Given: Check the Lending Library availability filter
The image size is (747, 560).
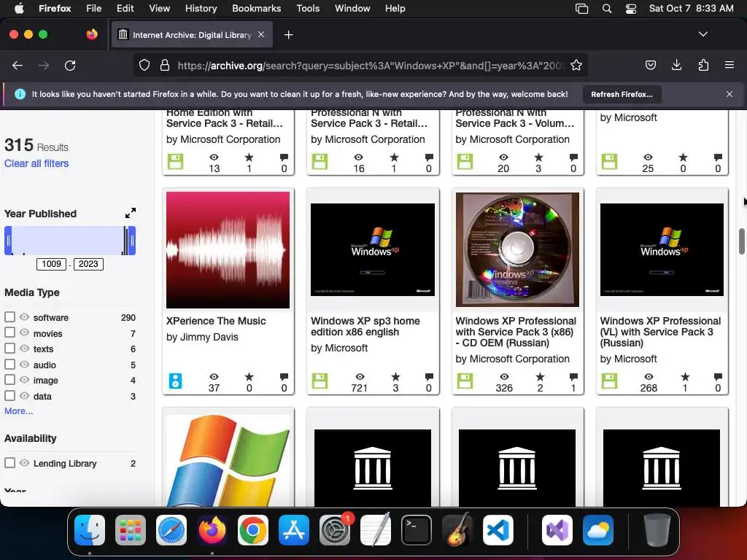Looking at the screenshot, I should tap(9, 463).
